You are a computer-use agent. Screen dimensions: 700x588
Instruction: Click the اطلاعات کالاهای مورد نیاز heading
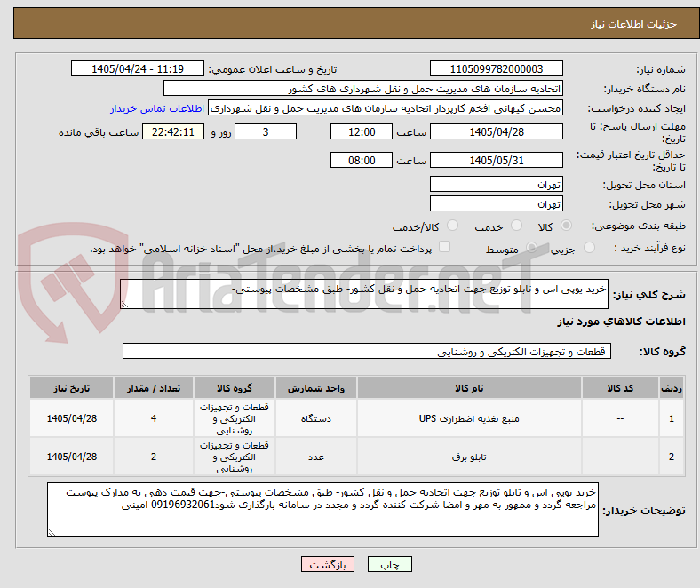pyautogui.click(x=621, y=322)
